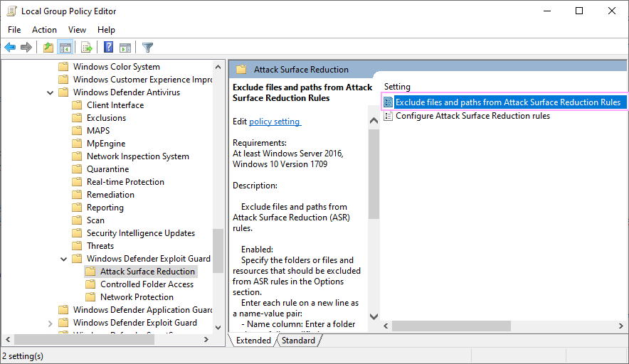Viewport: 629px width, 364px height.
Task: Click the tree pane vertical scrollbar thumb
Action: [218, 250]
